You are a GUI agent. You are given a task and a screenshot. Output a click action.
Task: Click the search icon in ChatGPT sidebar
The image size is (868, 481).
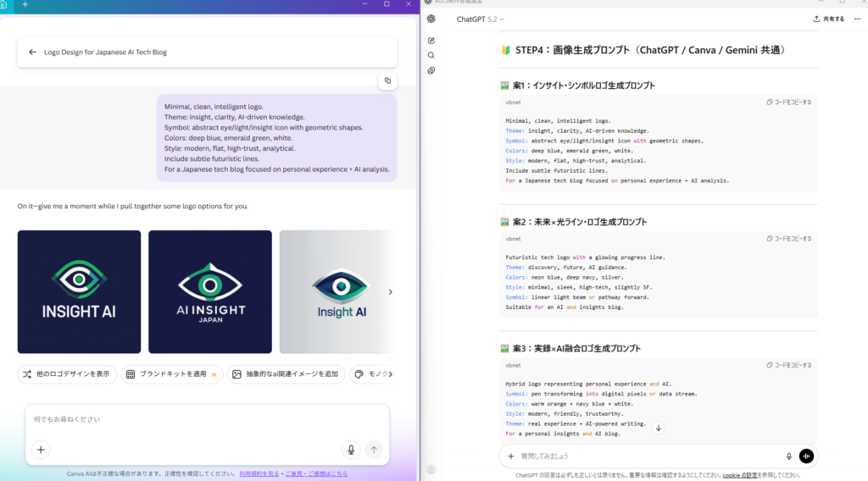point(431,55)
